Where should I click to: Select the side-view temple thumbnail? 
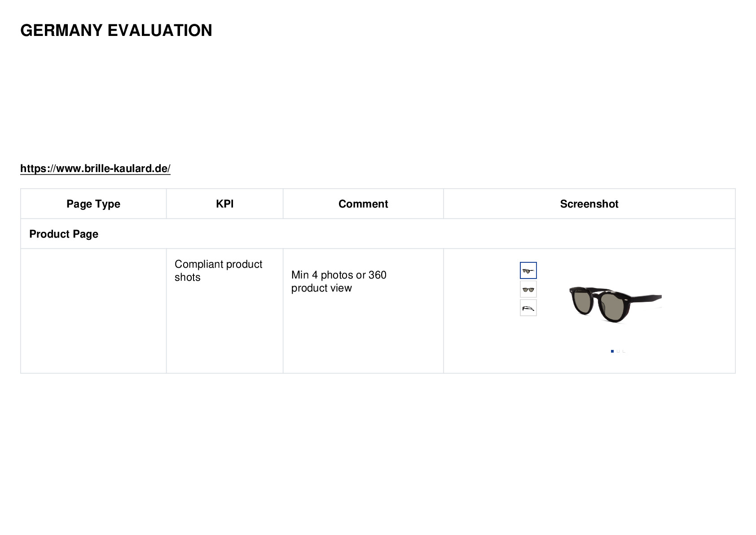coord(528,308)
